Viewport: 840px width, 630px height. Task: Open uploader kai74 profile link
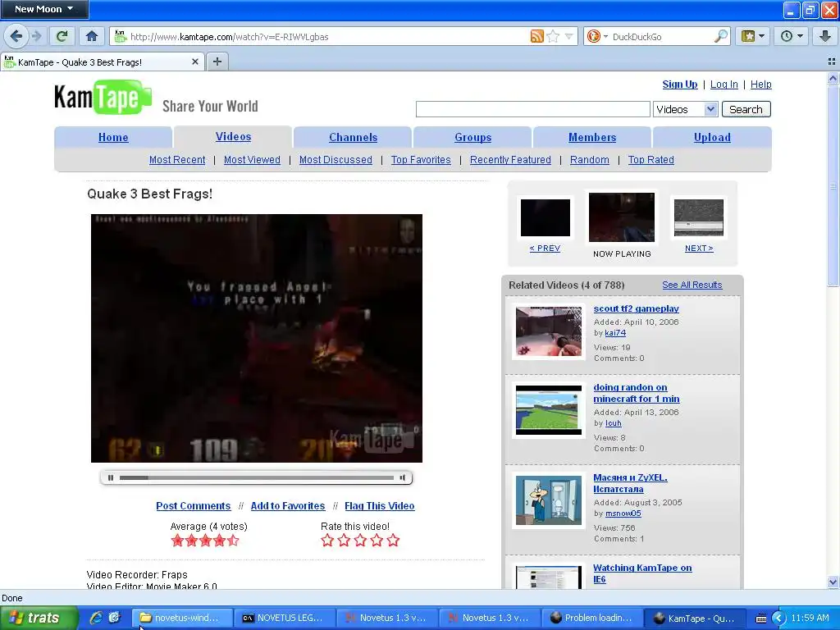(x=615, y=333)
